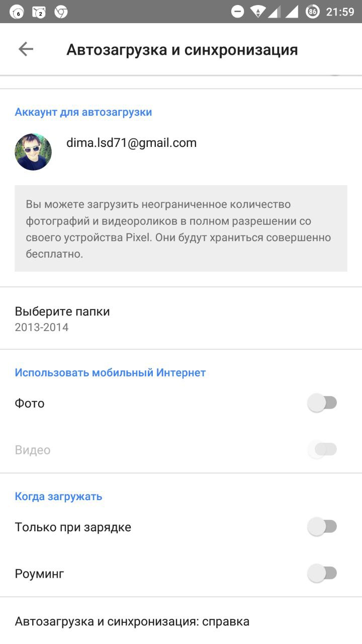
Task: Enable the Роуминг toggle
Action: [322, 573]
